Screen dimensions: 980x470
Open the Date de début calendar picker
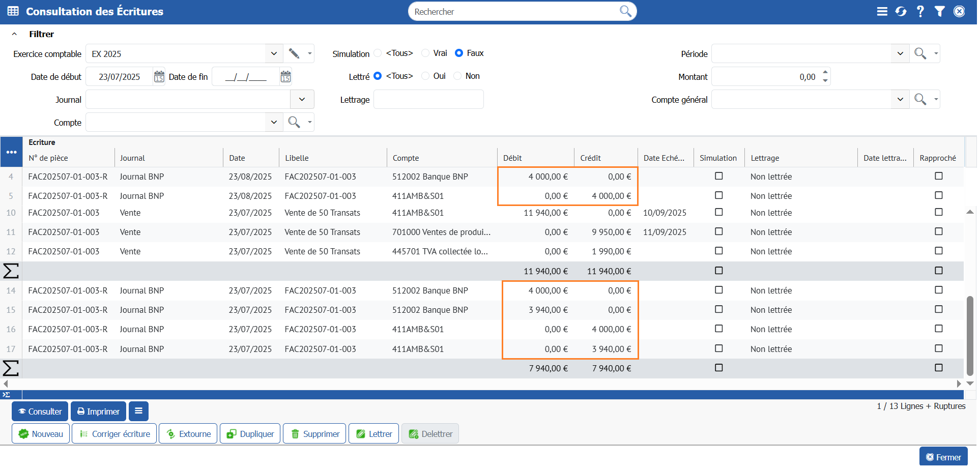[x=159, y=77]
